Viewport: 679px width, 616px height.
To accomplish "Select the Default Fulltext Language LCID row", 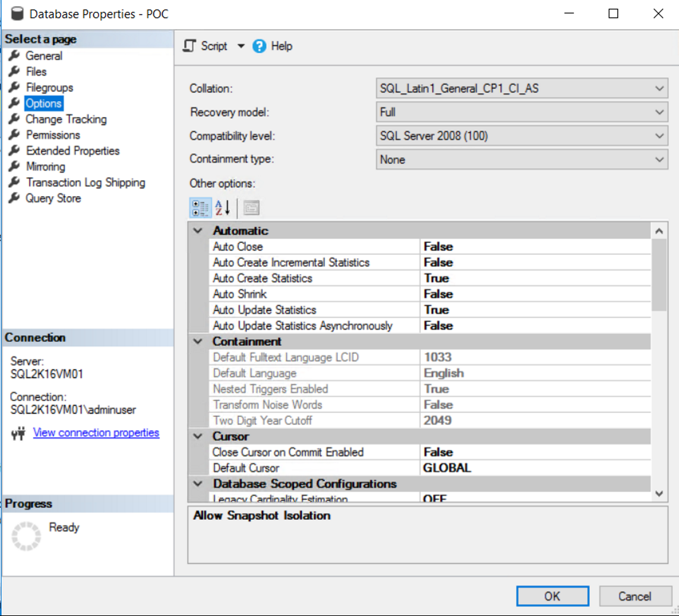I will 429,357.
